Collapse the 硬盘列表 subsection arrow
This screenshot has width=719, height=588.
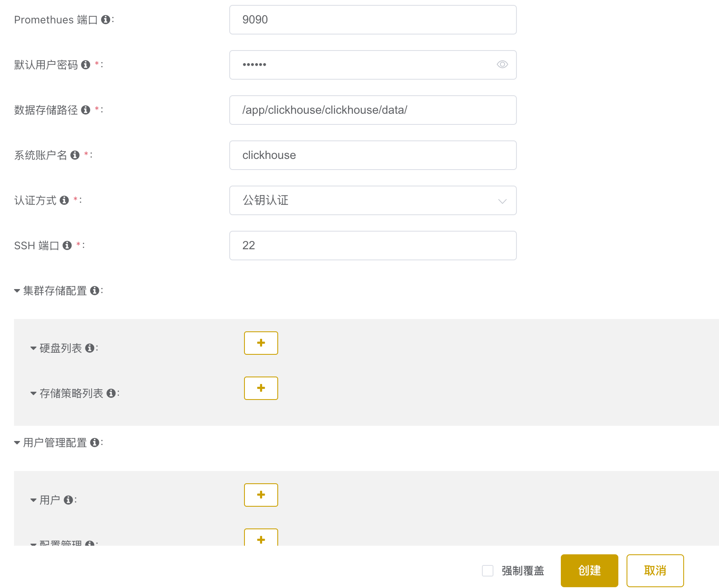click(34, 348)
